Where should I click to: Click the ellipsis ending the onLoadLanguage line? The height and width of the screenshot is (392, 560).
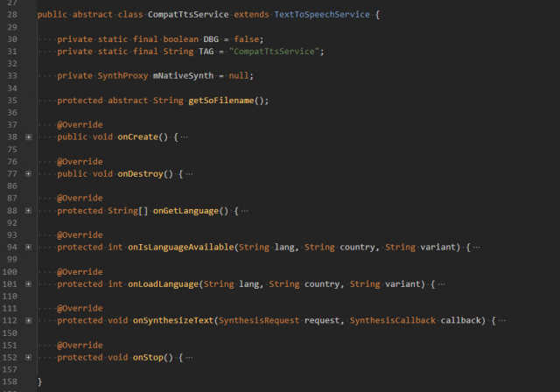[440, 284]
